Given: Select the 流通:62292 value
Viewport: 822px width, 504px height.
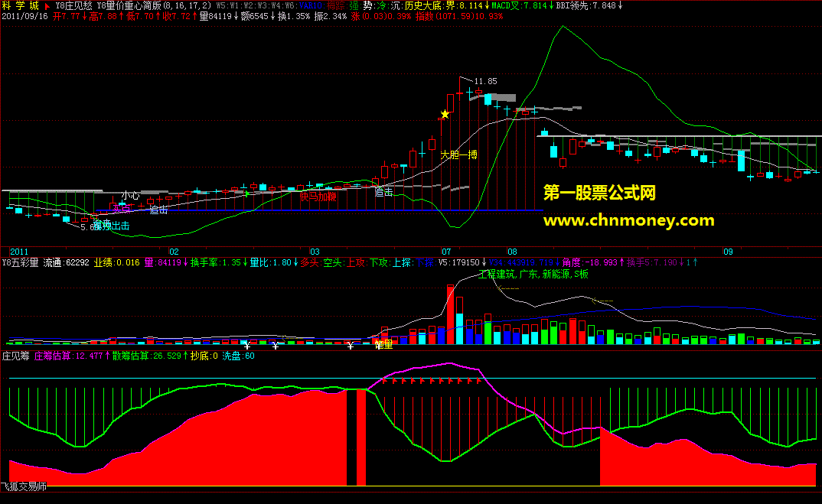Looking at the screenshot, I should pyautogui.click(x=66, y=262).
